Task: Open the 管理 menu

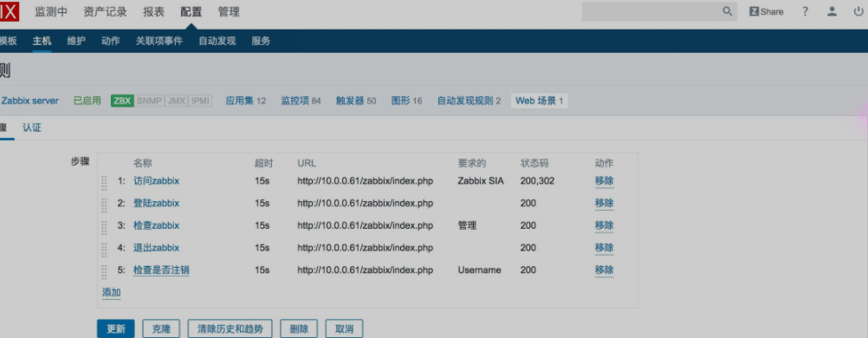Action: point(229,11)
